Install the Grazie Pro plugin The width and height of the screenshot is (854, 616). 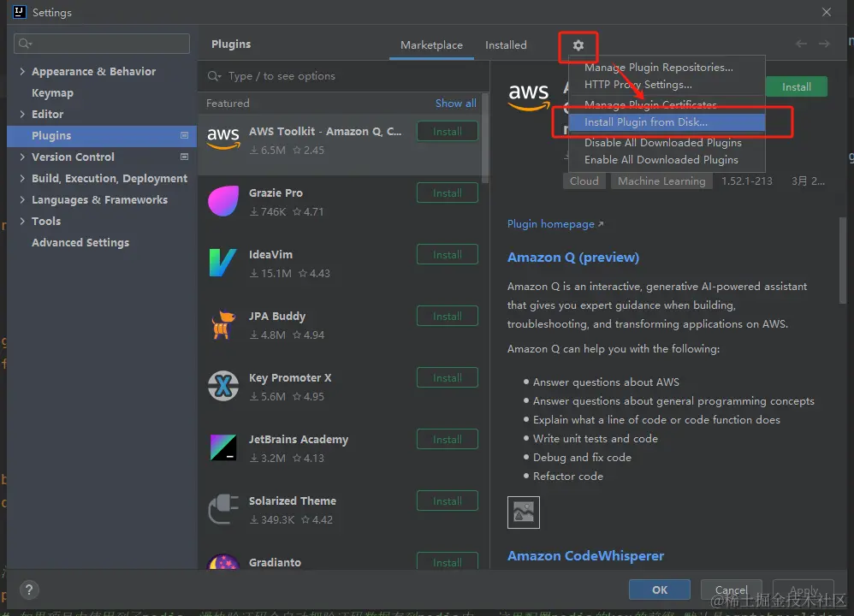point(448,192)
